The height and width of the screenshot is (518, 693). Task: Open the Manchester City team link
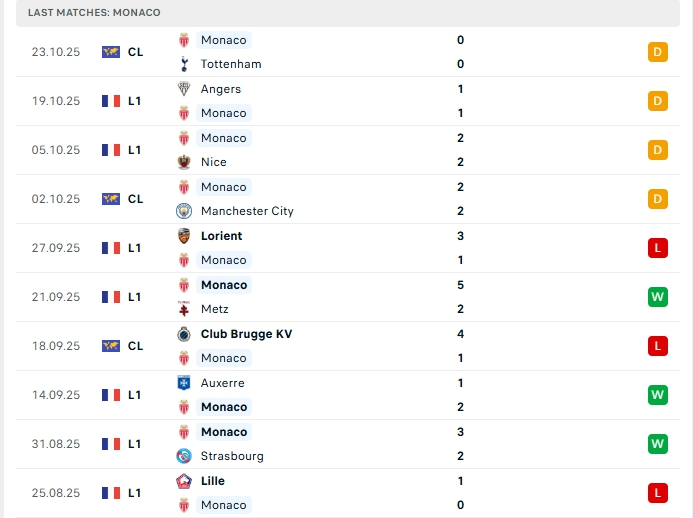[248, 211]
